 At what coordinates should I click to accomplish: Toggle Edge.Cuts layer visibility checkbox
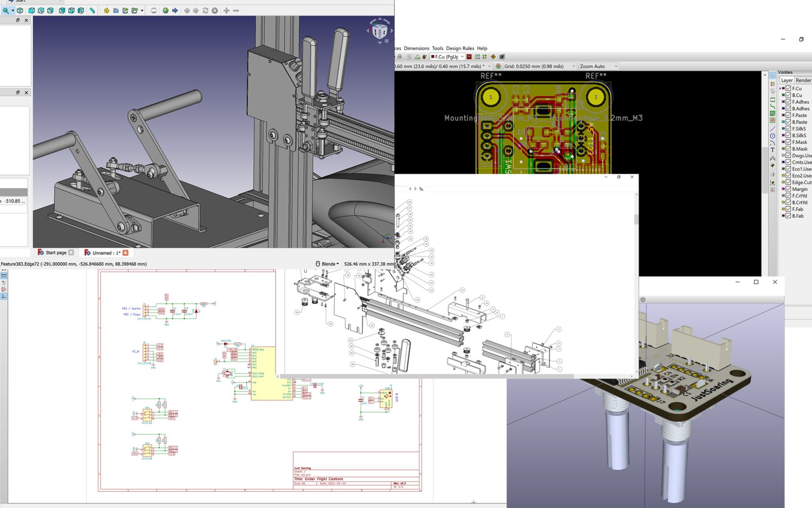788,182
